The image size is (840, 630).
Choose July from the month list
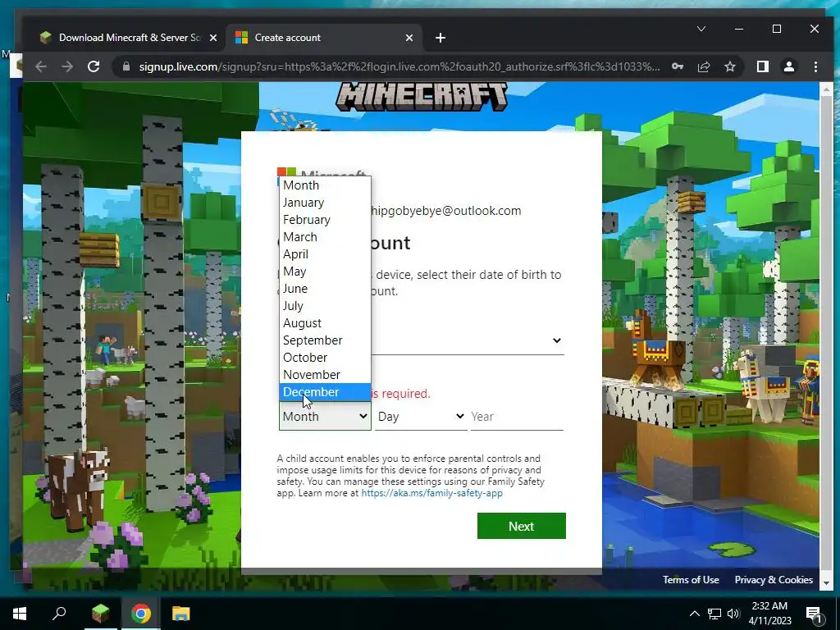point(325,306)
